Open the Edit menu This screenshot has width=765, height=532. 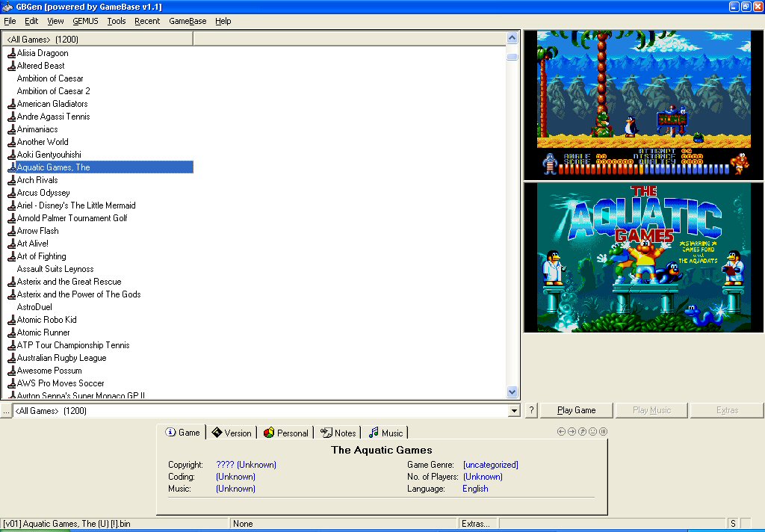31,21
